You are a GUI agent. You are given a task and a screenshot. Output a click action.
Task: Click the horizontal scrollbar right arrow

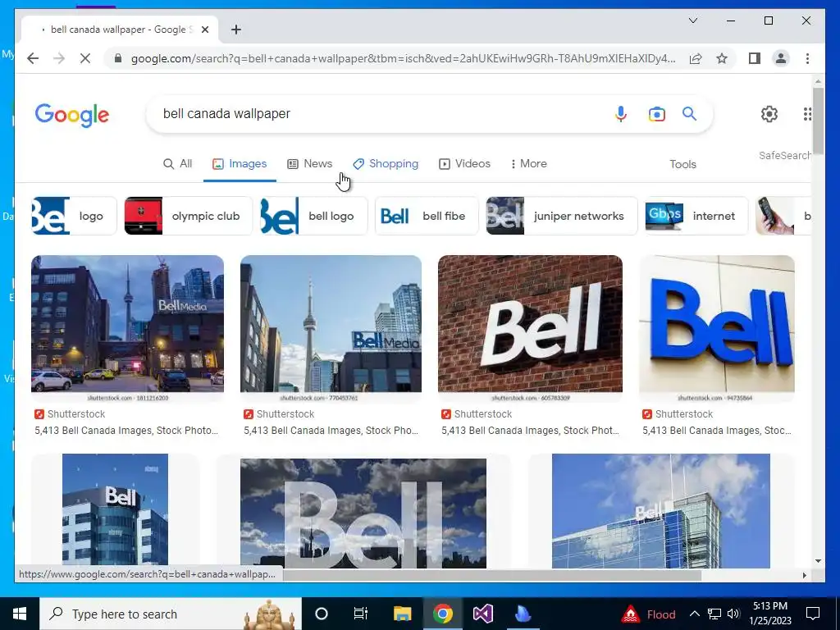804,575
